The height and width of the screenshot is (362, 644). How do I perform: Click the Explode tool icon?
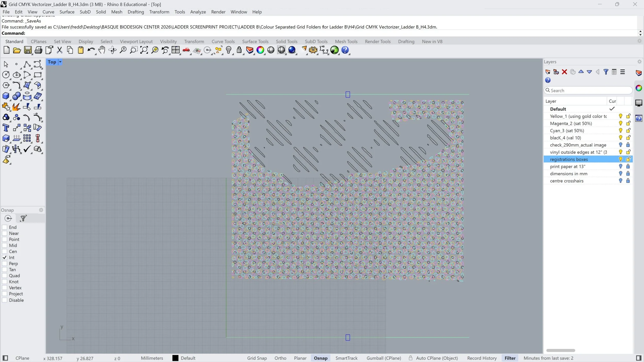click(16, 106)
